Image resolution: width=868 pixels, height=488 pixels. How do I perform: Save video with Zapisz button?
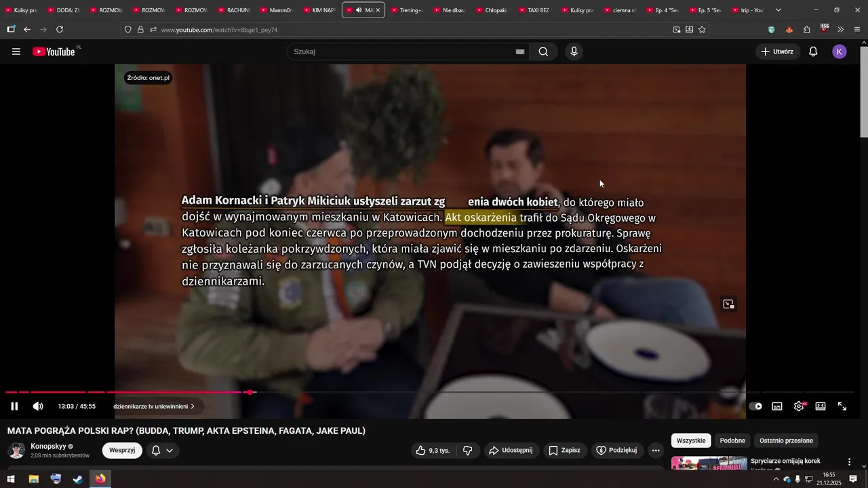[565, 450]
